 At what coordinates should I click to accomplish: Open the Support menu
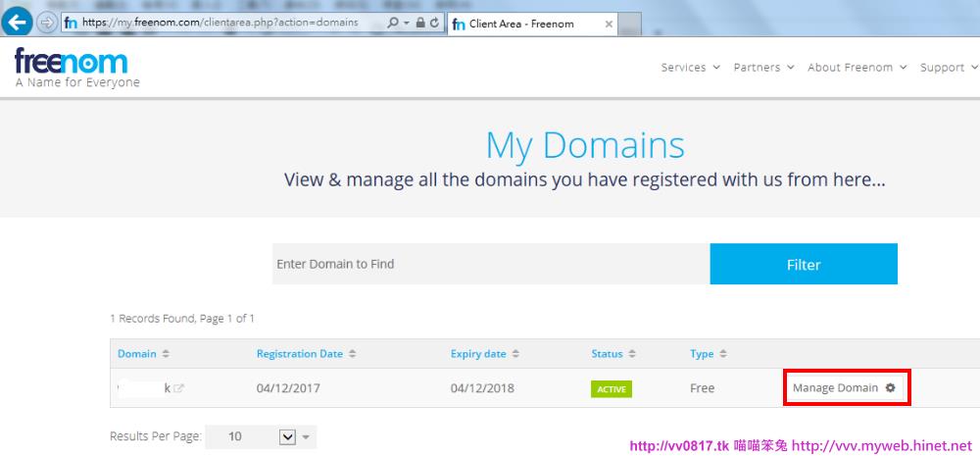[949, 68]
